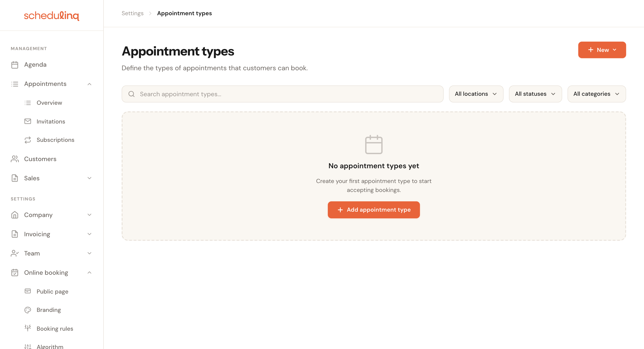Expand the Sales section chevron
The image size is (644, 349).
point(89,178)
